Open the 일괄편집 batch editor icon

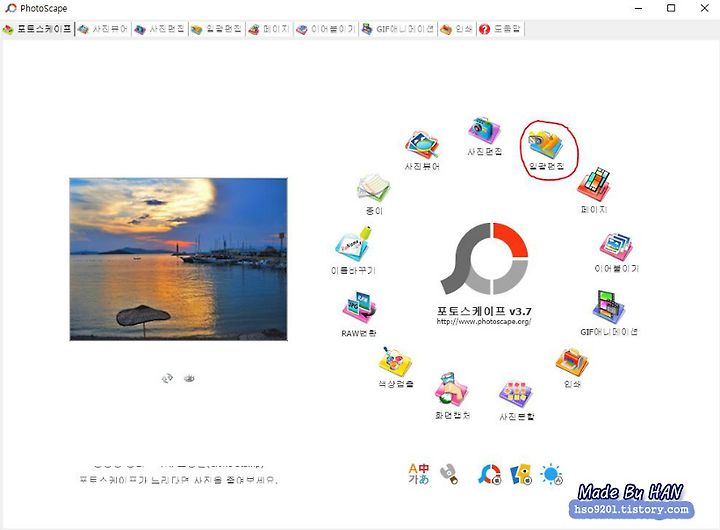pyautogui.click(x=546, y=151)
